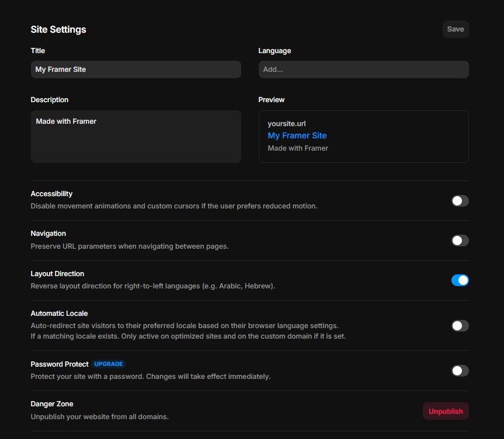Click the My Framer Site preview link

pyautogui.click(x=297, y=135)
